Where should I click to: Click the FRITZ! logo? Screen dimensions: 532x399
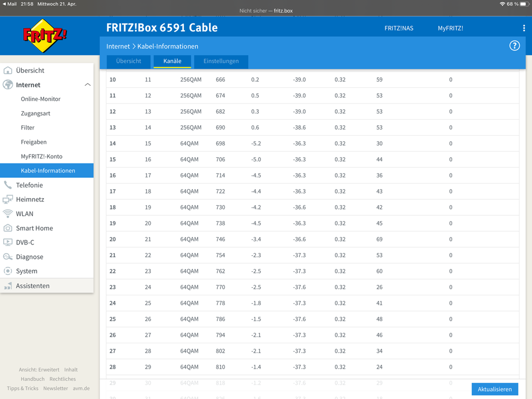[45, 36]
